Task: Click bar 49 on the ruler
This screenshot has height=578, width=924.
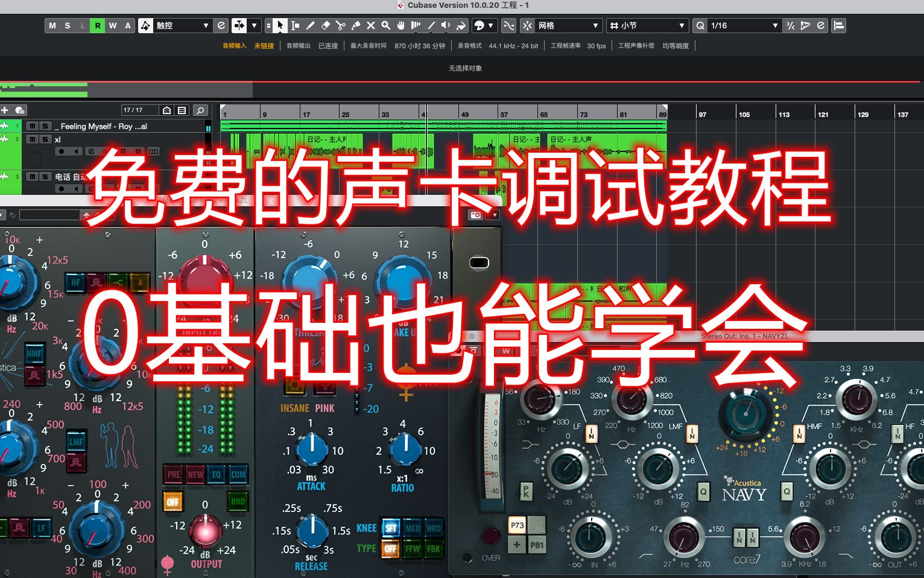Action: tap(464, 114)
